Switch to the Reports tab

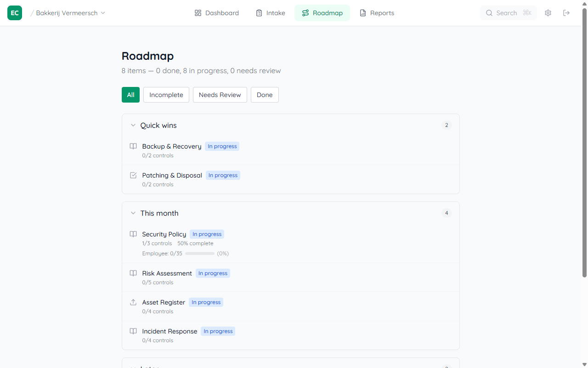click(x=377, y=13)
